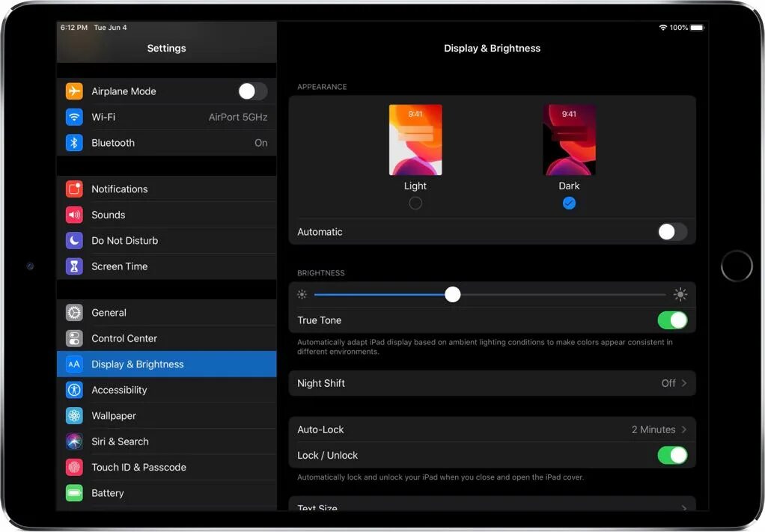
Task: Tap the Sounds speaker icon
Action: [74, 215]
